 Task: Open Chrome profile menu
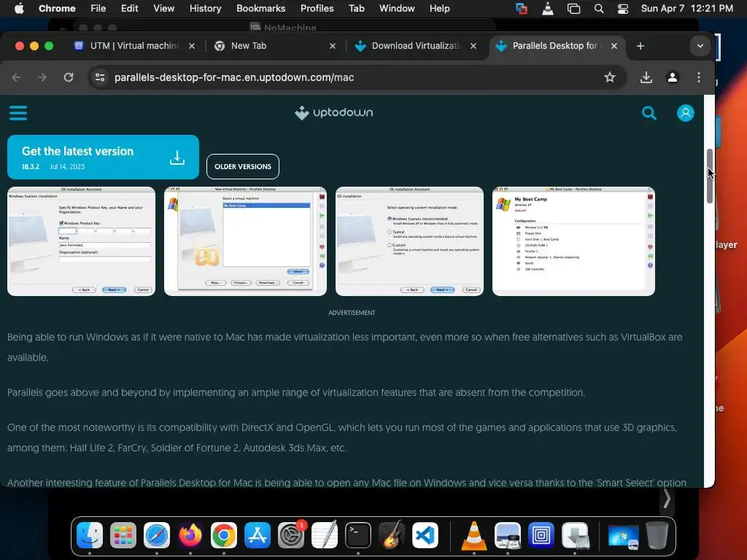point(672,77)
